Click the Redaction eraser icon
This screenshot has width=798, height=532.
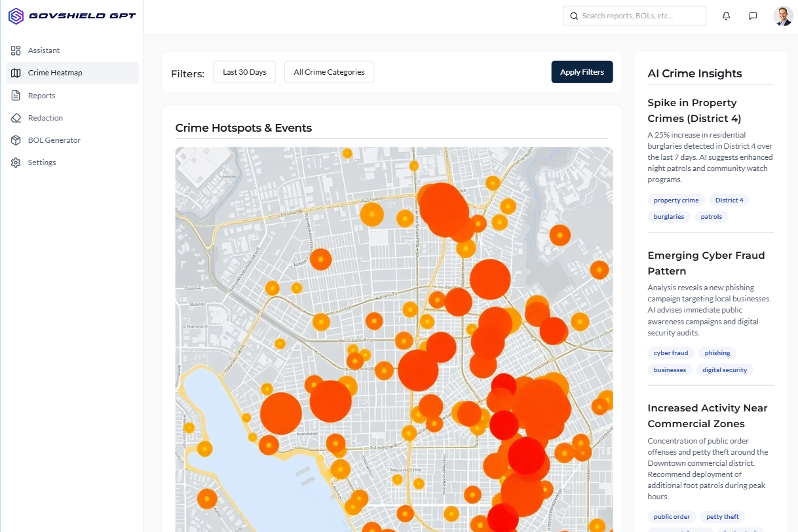(16, 118)
